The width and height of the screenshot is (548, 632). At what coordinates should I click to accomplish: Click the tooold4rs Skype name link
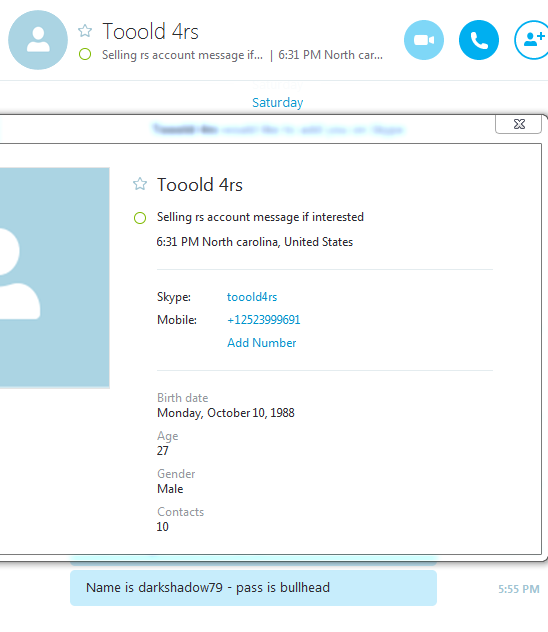[252, 297]
